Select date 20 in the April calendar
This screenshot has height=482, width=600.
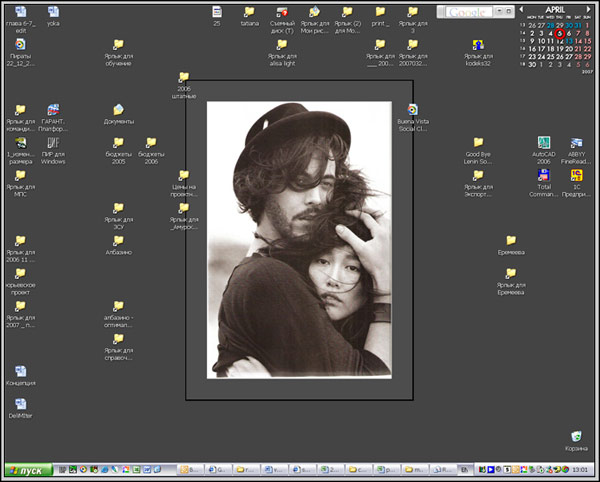(x=569, y=49)
